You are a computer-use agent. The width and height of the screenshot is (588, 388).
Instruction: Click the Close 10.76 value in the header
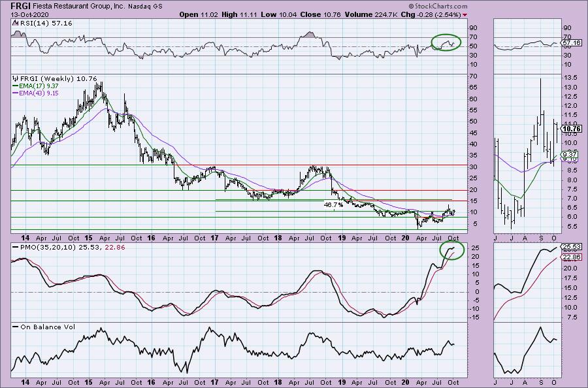pyautogui.click(x=321, y=14)
